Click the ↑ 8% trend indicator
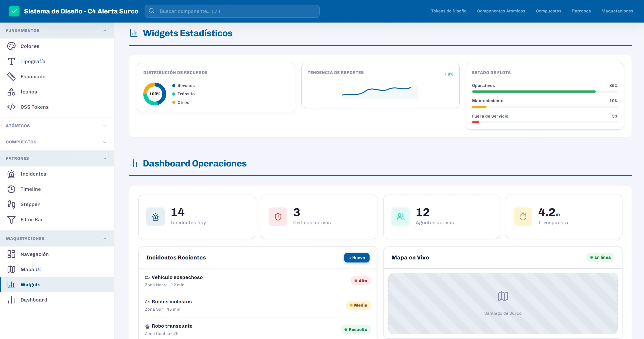 [x=449, y=74]
